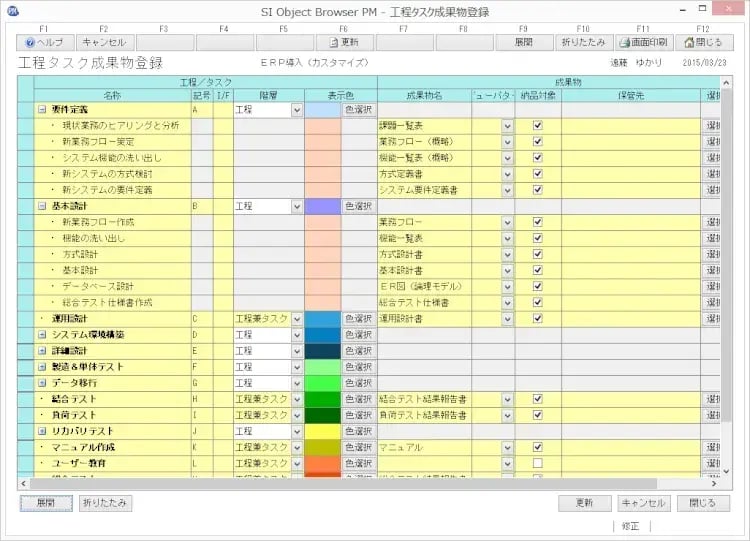Check the empty 納品対象 box in ユーザー教育 row
Image resolution: width=750 pixels, height=541 pixels.
tap(537, 463)
